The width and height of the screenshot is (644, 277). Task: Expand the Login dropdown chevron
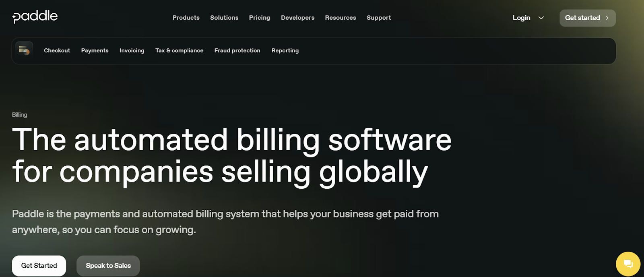point(541,18)
